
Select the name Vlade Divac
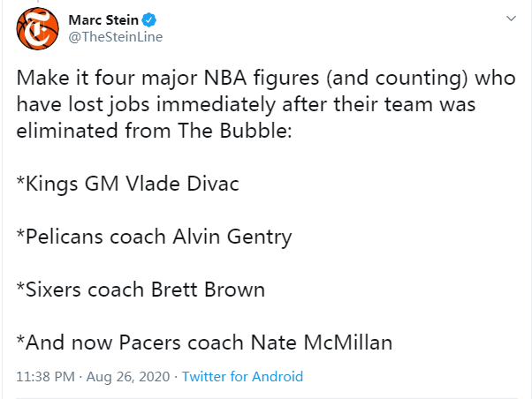[x=182, y=184]
